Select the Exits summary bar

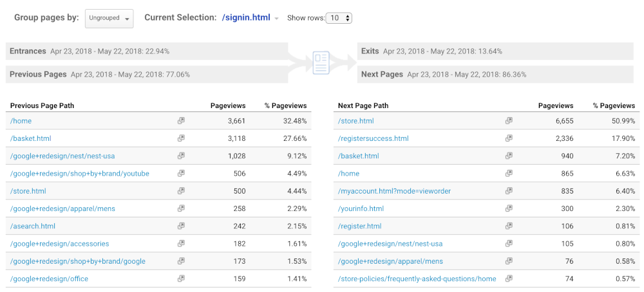pyautogui.click(x=495, y=51)
